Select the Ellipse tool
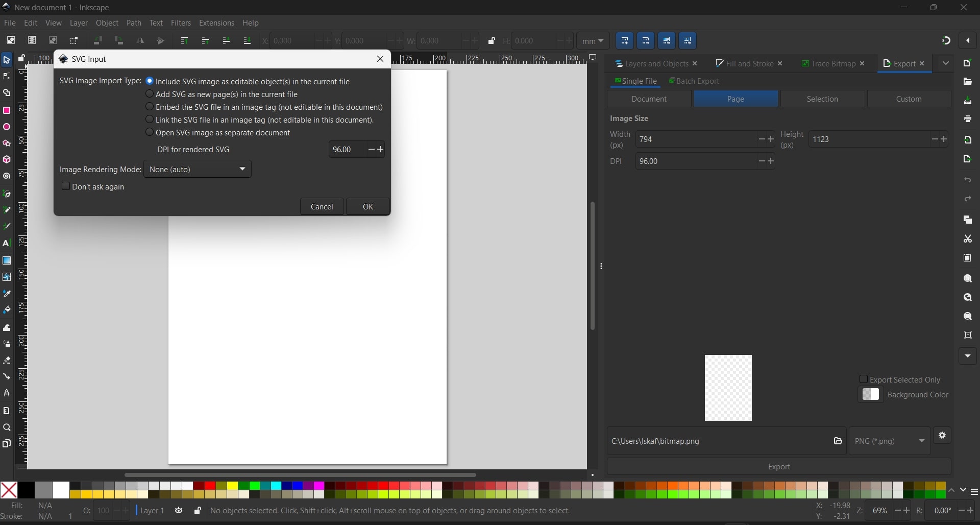The height and width of the screenshot is (525, 980). point(7,127)
